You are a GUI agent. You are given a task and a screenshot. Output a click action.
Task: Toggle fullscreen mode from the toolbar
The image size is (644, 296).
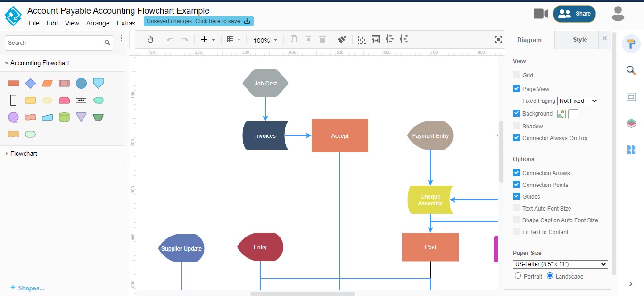[x=498, y=40]
